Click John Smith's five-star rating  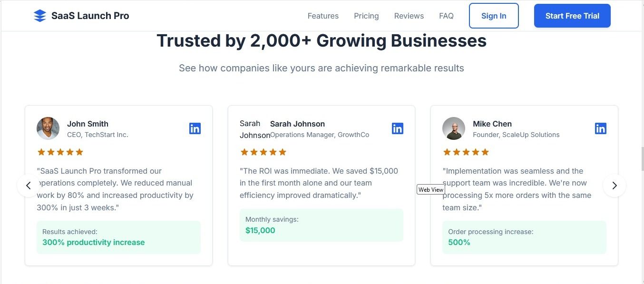pos(60,152)
